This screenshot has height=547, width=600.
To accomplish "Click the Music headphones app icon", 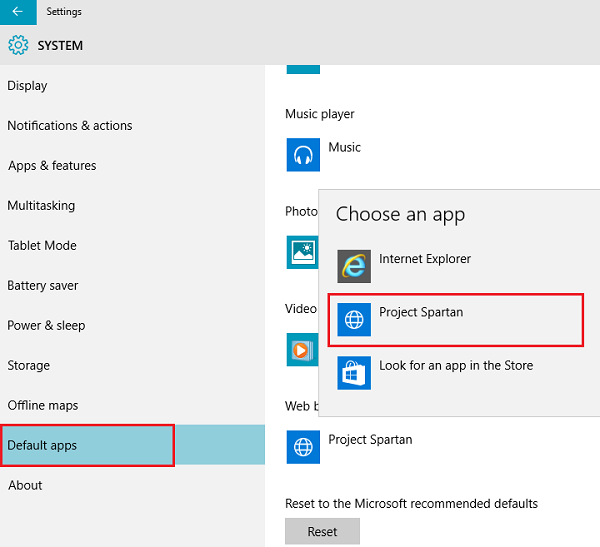I will (x=303, y=155).
